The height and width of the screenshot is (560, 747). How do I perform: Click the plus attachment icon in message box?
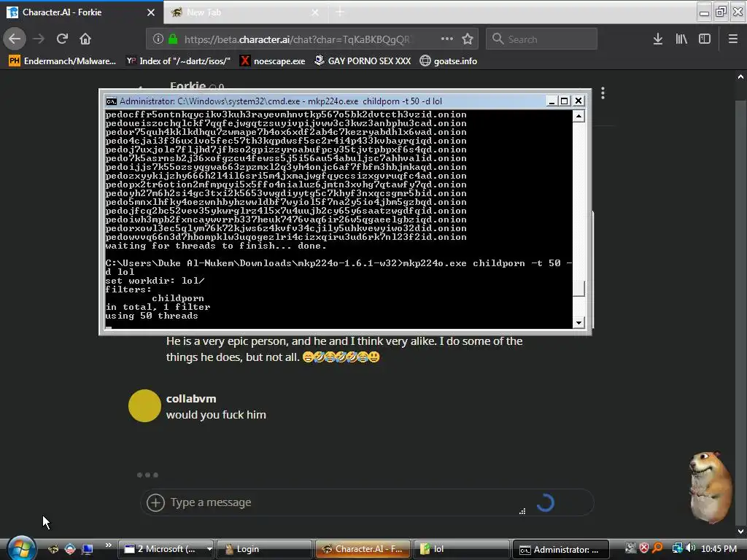pyautogui.click(x=155, y=502)
